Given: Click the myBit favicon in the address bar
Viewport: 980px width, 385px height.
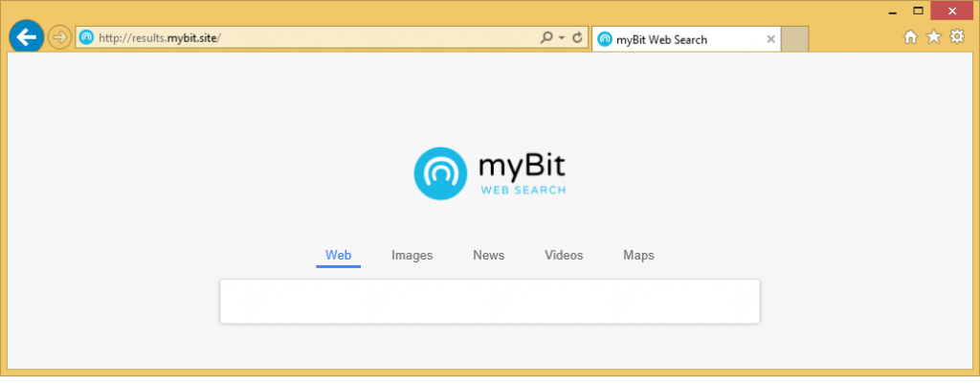Looking at the screenshot, I should point(86,38).
